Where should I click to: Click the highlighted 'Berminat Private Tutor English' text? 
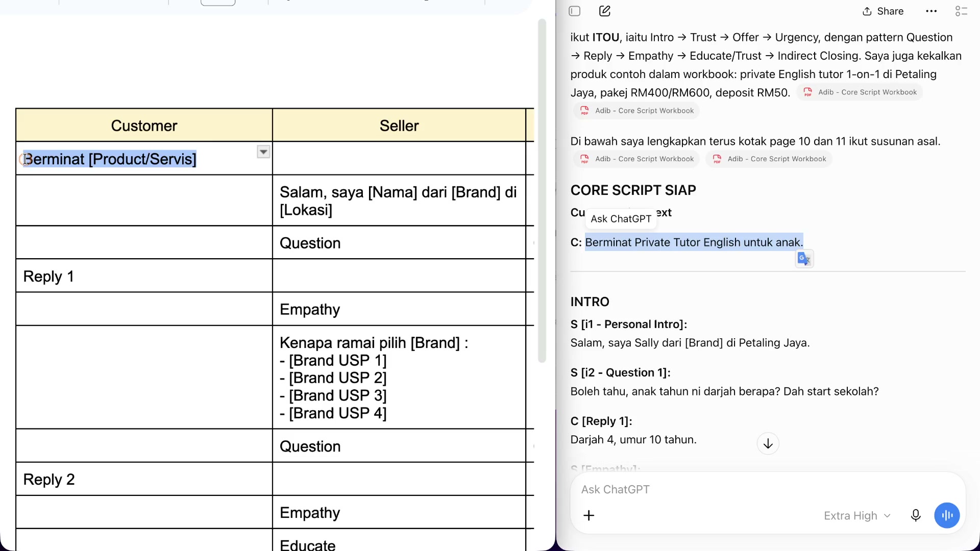[x=694, y=242]
